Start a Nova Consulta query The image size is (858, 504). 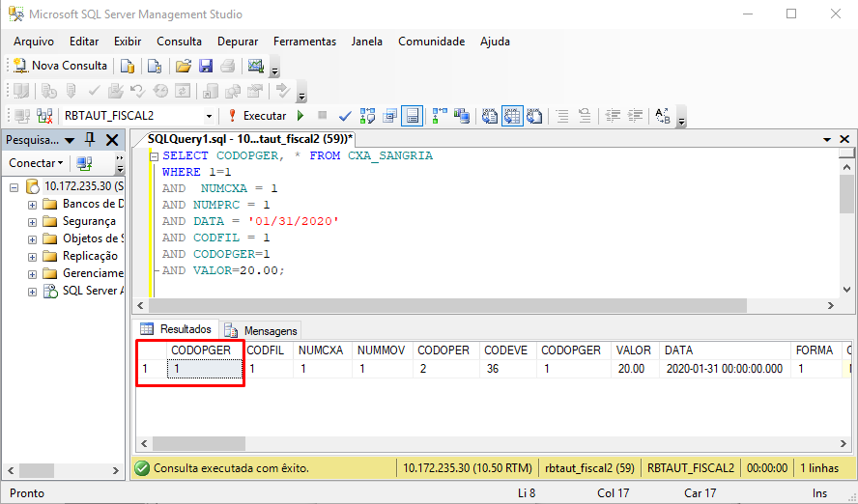[x=60, y=66]
